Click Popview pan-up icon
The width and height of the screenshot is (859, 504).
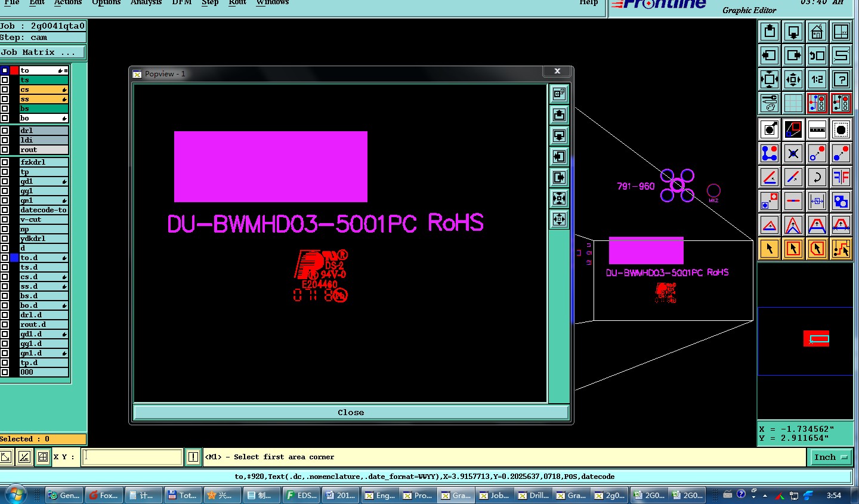pos(559,115)
